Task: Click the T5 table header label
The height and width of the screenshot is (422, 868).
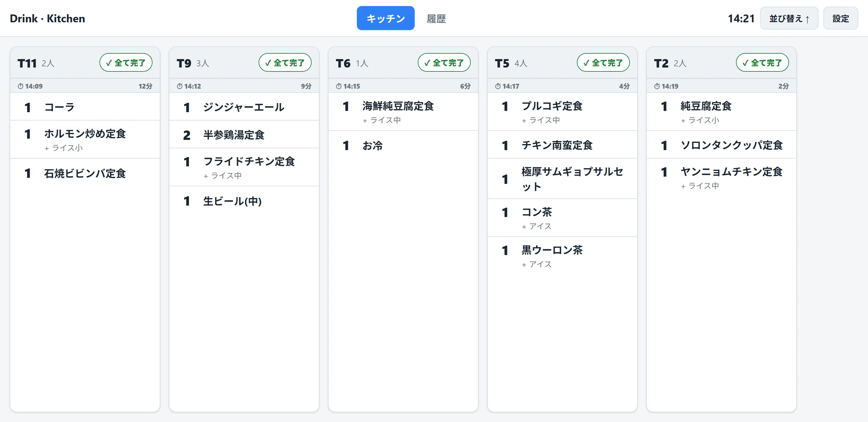Action: click(x=502, y=63)
